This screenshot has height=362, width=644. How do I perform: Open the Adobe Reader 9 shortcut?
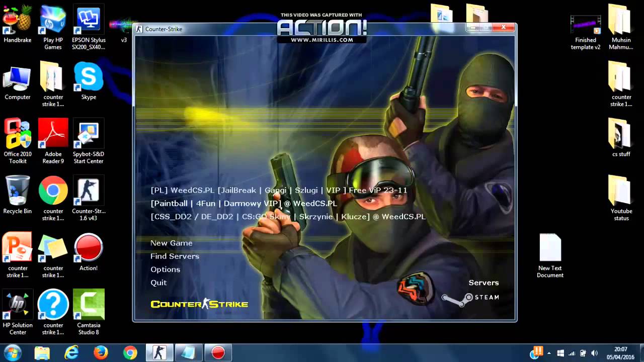pos(53,141)
